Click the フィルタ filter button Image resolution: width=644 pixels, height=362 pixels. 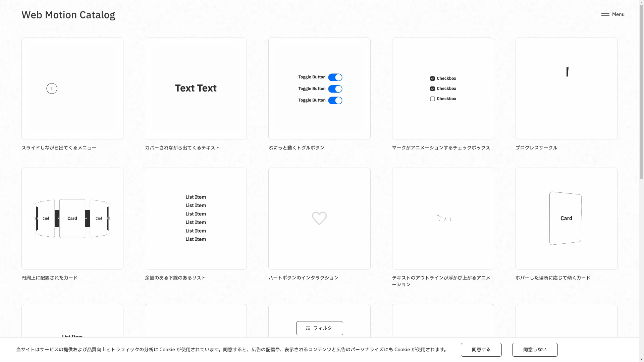(319, 328)
